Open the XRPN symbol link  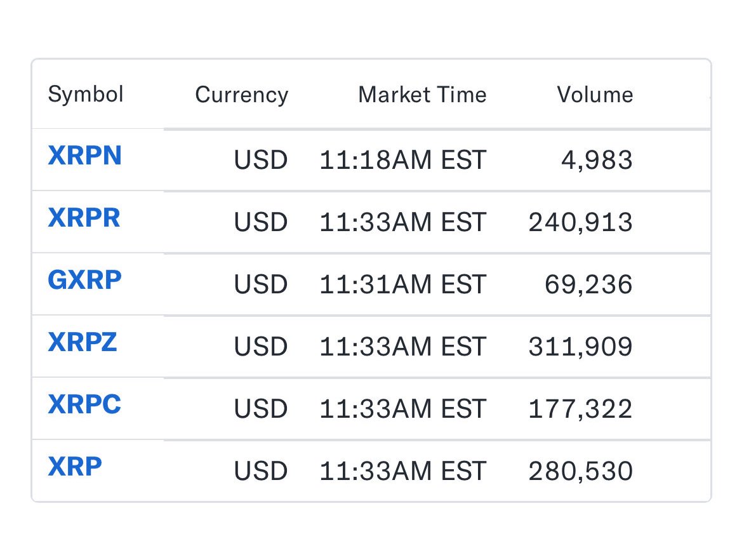coord(84,156)
